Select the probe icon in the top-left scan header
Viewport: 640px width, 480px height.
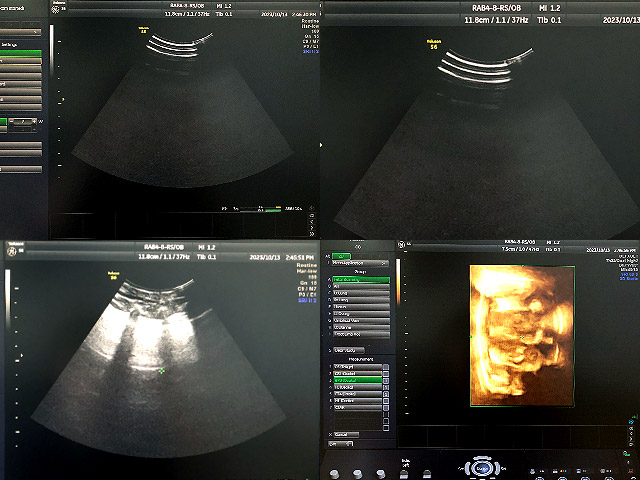[56, 9]
